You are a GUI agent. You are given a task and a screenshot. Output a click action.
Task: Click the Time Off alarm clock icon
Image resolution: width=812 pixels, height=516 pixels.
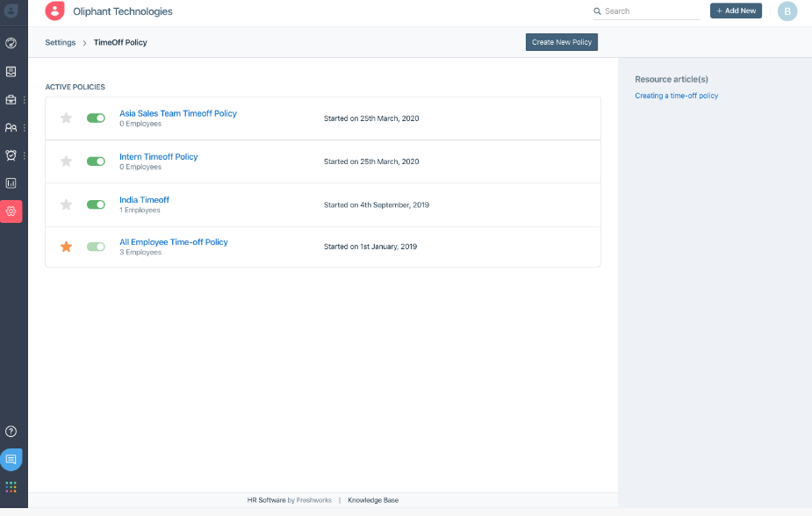pyautogui.click(x=11, y=155)
